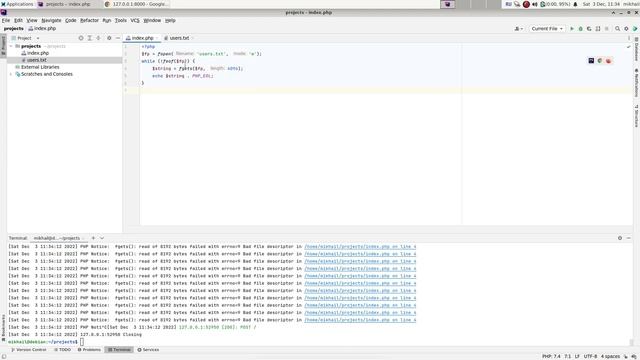
Task: Toggle the Bookmarks side tool window
Action: pos(3,328)
